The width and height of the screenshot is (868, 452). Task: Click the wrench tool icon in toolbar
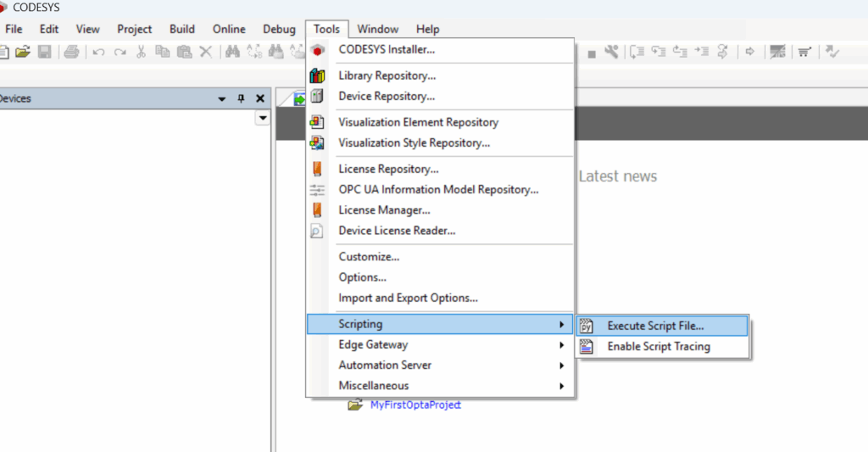point(611,52)
